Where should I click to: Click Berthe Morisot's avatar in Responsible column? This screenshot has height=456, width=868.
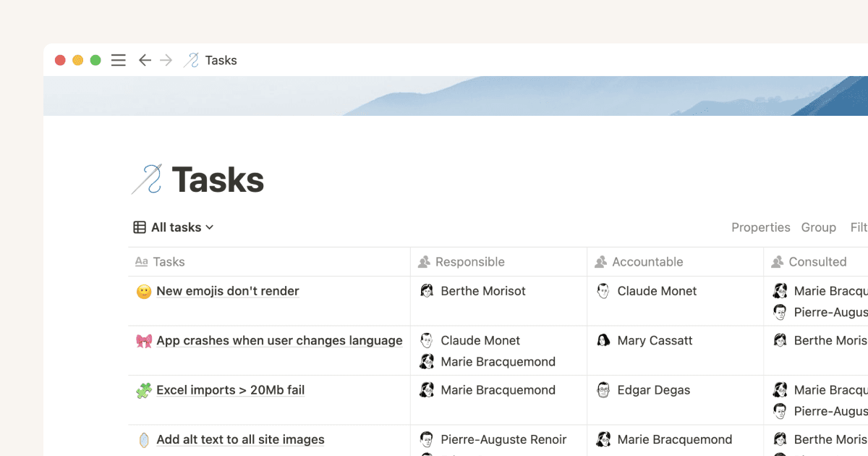click(x=427, y=291)
